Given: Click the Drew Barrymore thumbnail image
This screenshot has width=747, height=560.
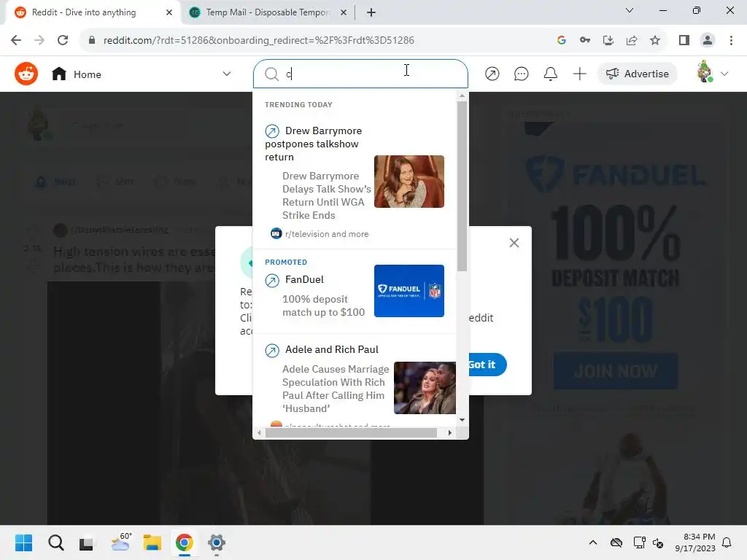Looking at the screenshot, I should click(409, 182).
